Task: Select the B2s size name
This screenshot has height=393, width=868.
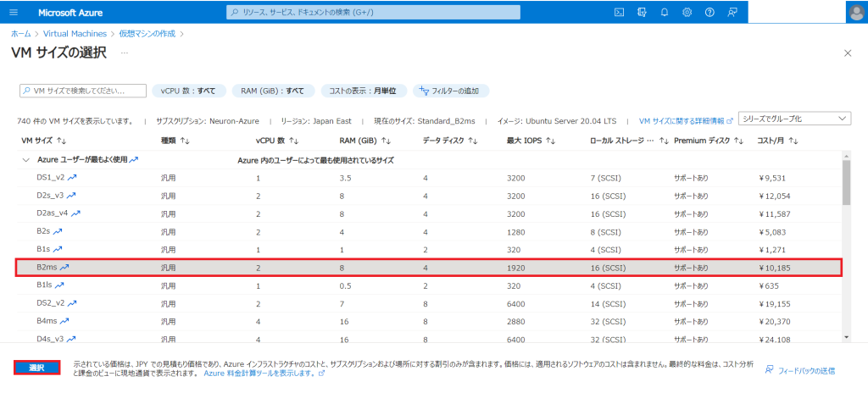Action: click(44, 231)
